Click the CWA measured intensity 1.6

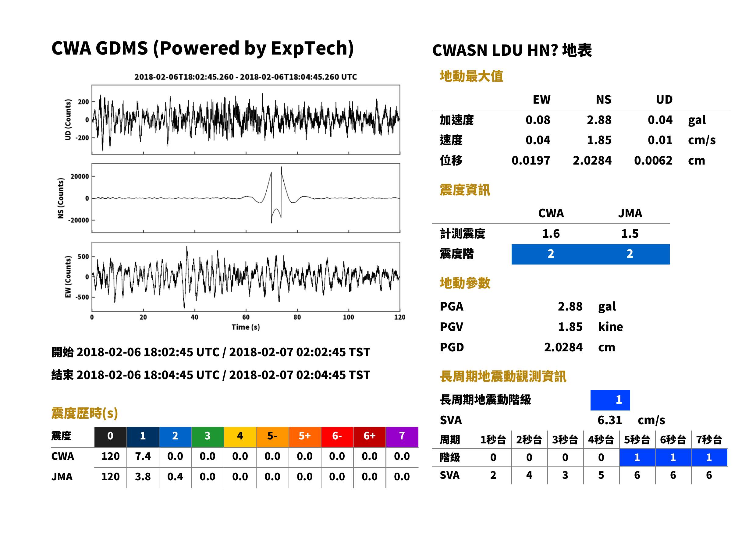tap(551, 233)
